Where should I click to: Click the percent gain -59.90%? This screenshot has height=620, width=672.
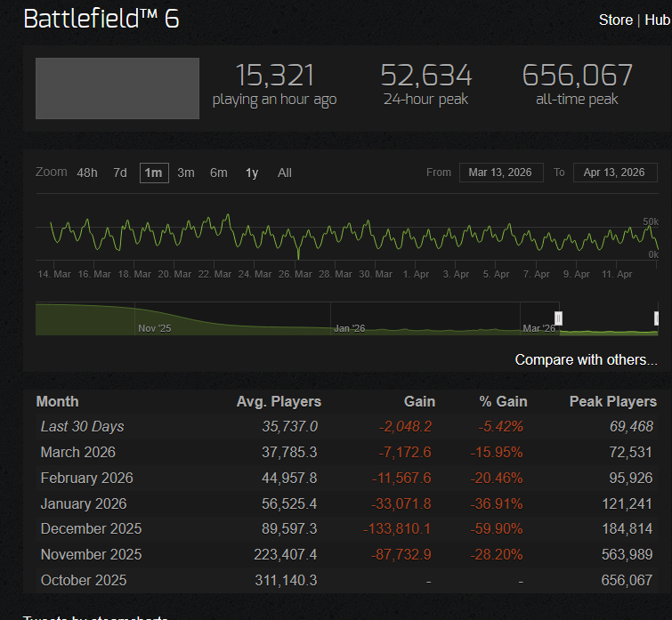point(497,528)
